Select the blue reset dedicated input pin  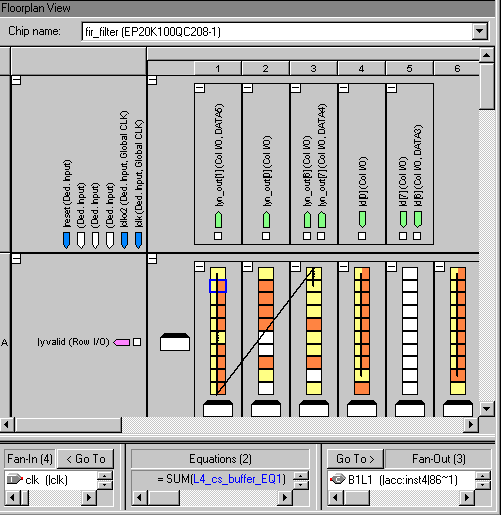point(66,240)
